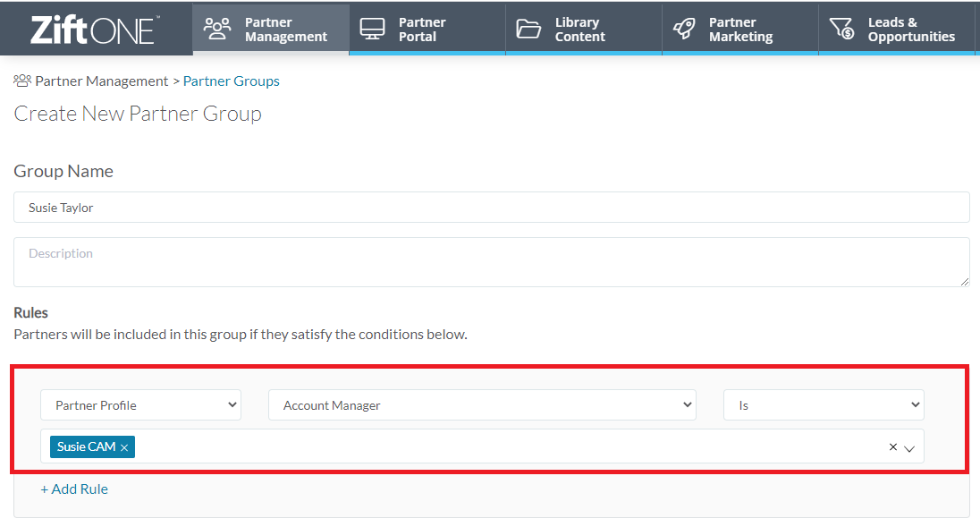Click the Partner Management people icon in navbar
Image resolution: width=980 pixels, height=527 pixels.
coord(217,29)
